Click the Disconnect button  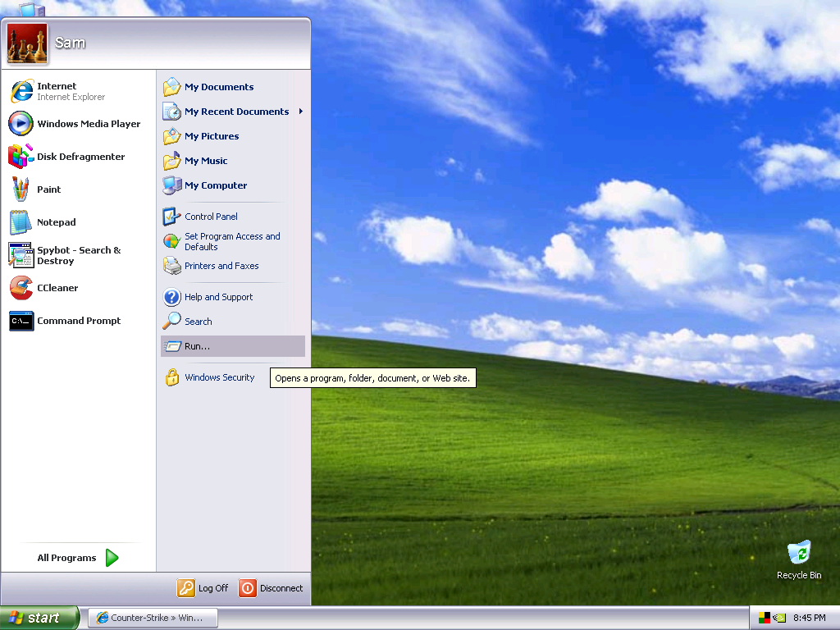[x=271, y=588]
